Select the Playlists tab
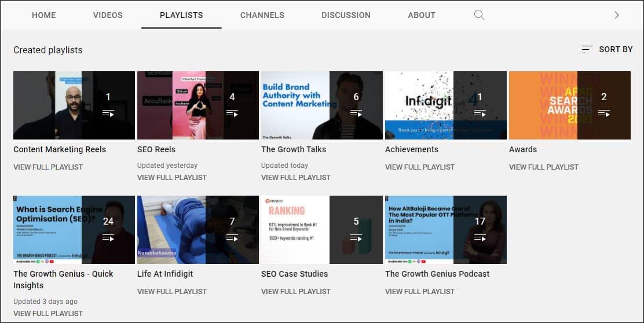This screenshot has height=323, width=644. click(x=181, y=15)
